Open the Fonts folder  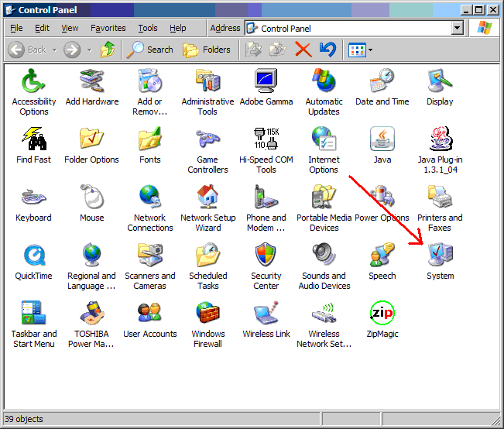[x=149, y=139]
